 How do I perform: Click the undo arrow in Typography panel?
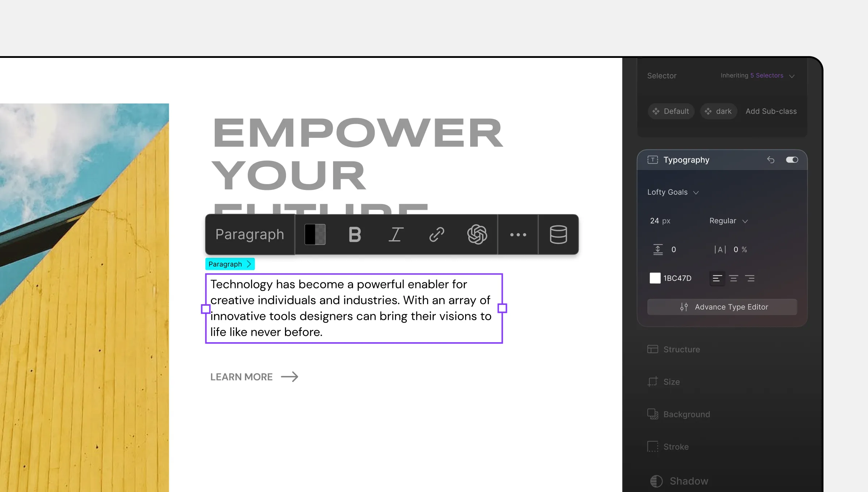click(771, 159)
